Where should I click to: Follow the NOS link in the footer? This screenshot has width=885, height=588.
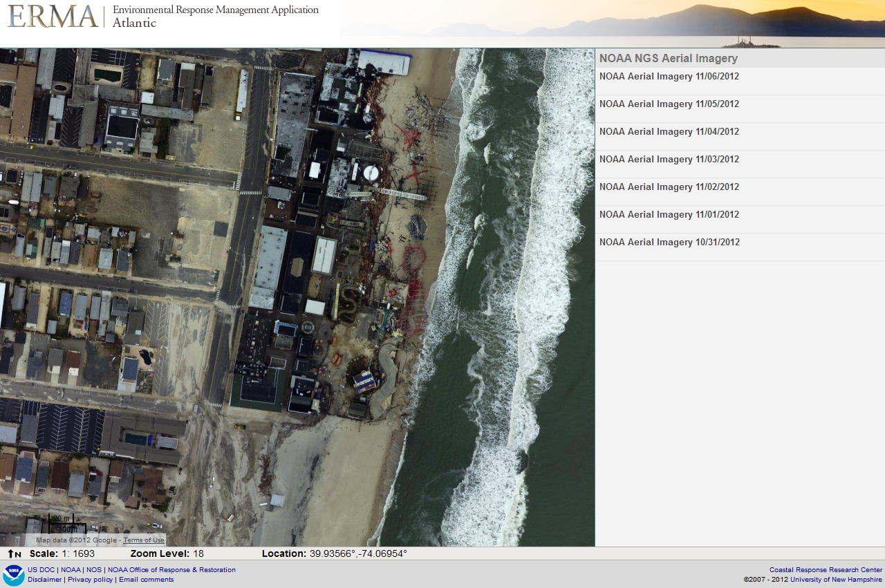click(x=94, y=570)
